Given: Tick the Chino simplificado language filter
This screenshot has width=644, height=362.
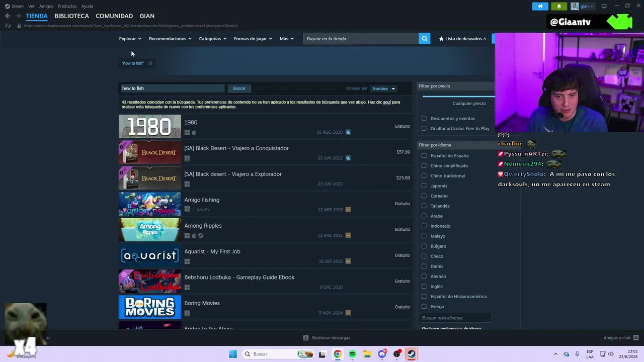Looking at the screenshot, I should coord(424,166).
